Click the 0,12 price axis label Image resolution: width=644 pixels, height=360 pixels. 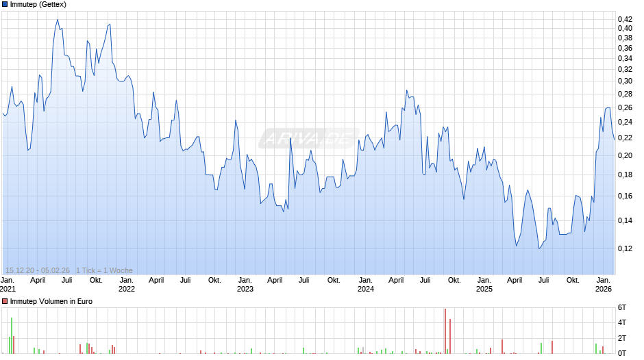(625, 248)
